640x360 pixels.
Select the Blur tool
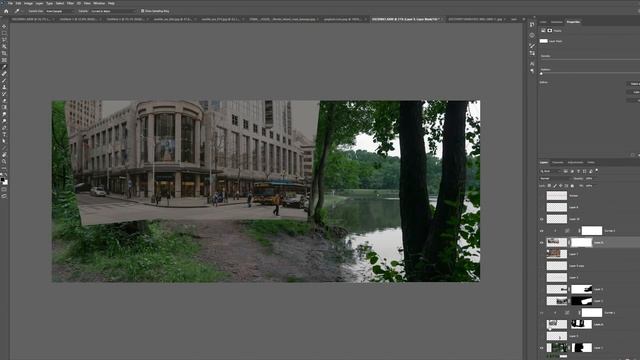click(x=4, y=114)
